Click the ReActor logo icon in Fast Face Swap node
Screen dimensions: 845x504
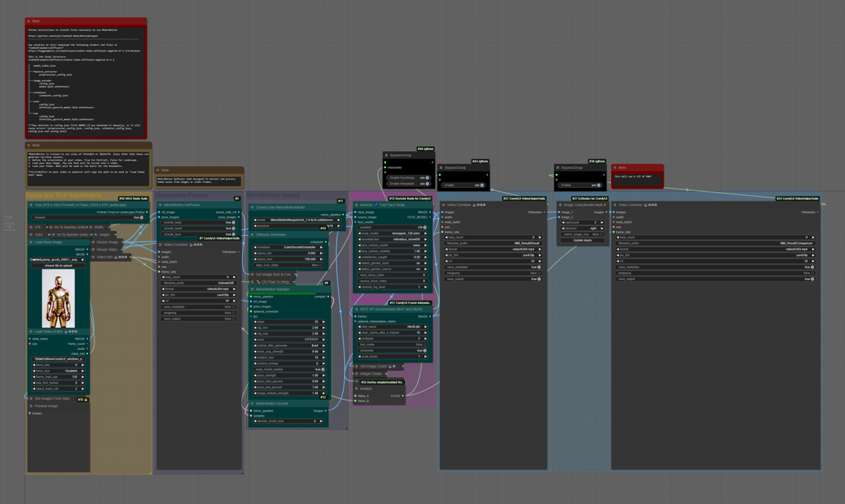point(375,205)
